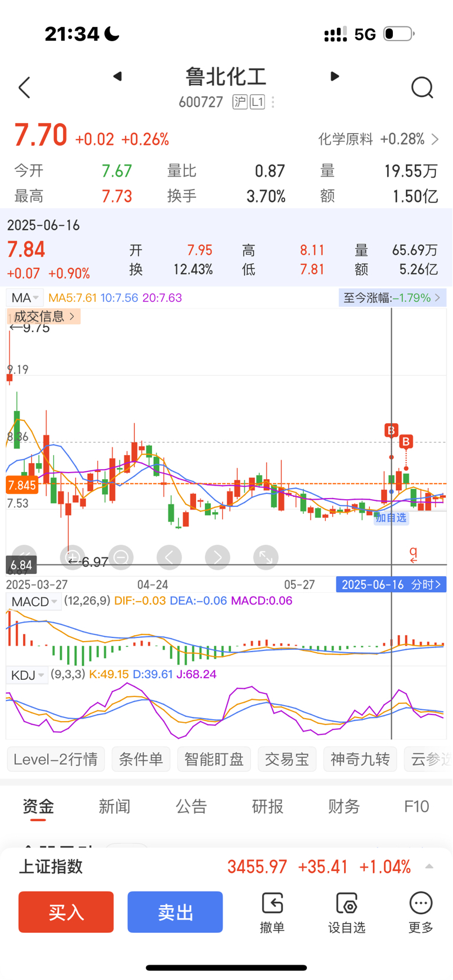
Task: Shift chart left with the left chevron circle
Action: point(169,557)
